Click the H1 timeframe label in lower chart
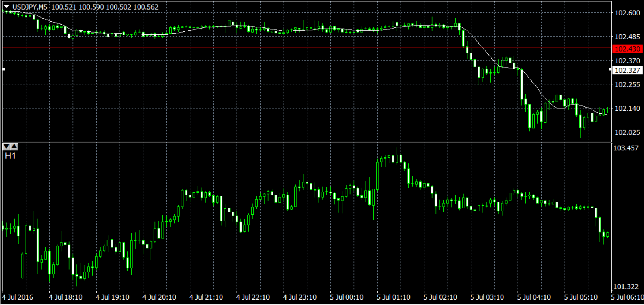Viewport: 644px width, 305px height. click(10, 156)
